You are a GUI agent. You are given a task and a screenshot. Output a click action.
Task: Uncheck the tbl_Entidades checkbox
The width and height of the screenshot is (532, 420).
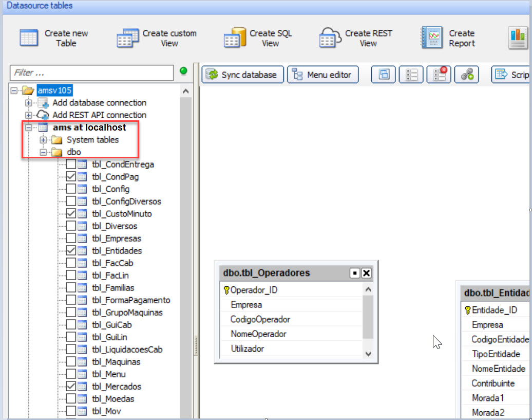(71, 250)
